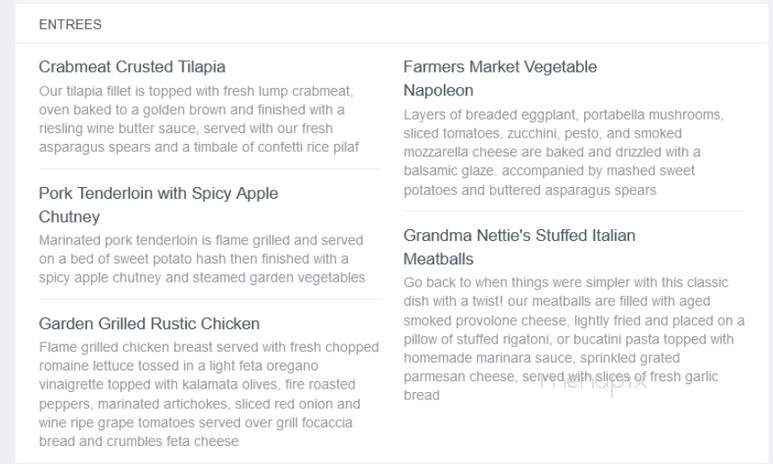This screenshot has height=464, width=773.
Task: Click the ENTREES section header
Action: 70,24
